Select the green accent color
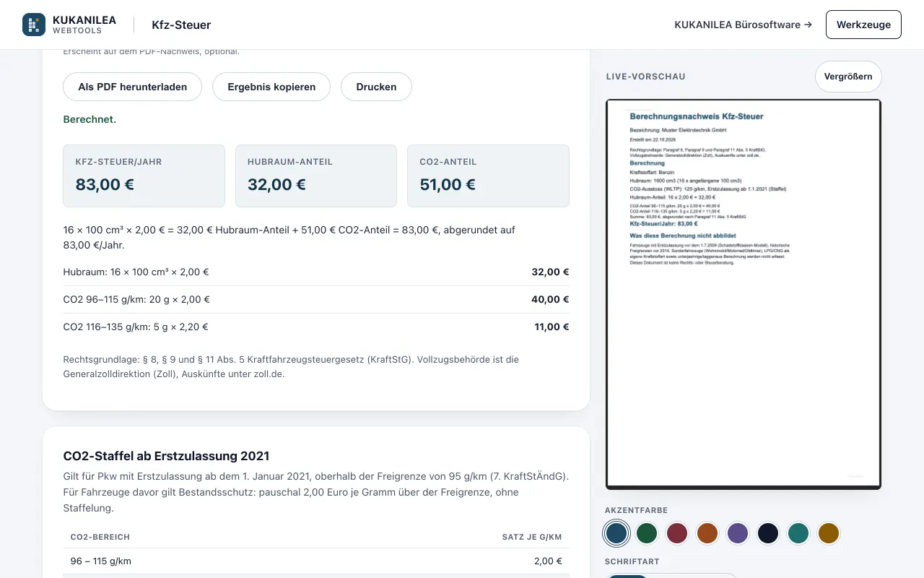924x578 pixels. tap(647, 533)
